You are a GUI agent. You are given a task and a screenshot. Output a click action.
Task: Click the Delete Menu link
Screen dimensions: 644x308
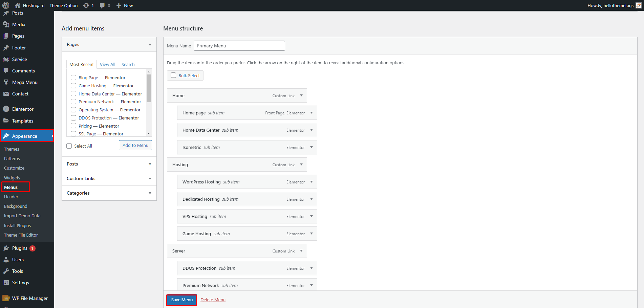click(213, 300)
